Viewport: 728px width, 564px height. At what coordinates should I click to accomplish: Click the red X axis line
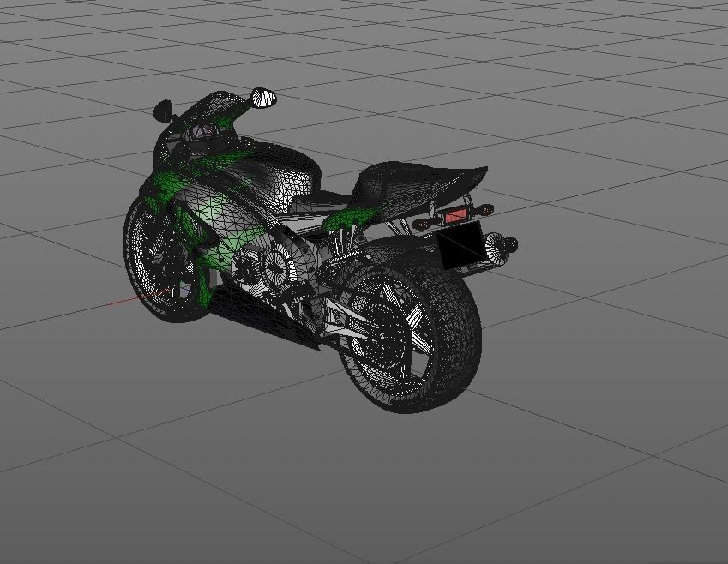(x=137, y=298)
